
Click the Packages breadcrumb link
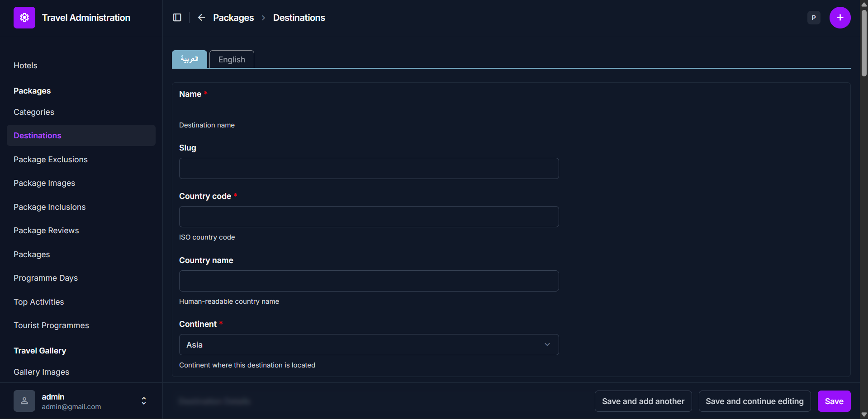tap(233, 18)
